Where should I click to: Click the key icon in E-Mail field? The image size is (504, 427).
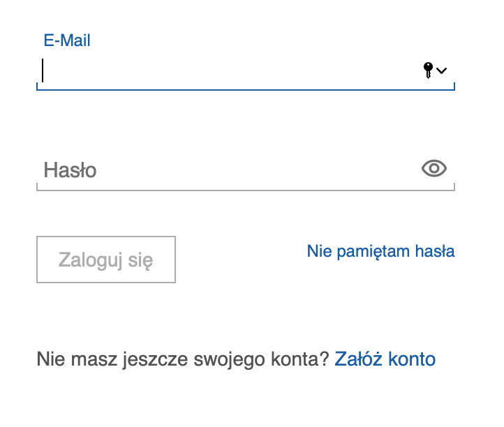pos(428,70)
